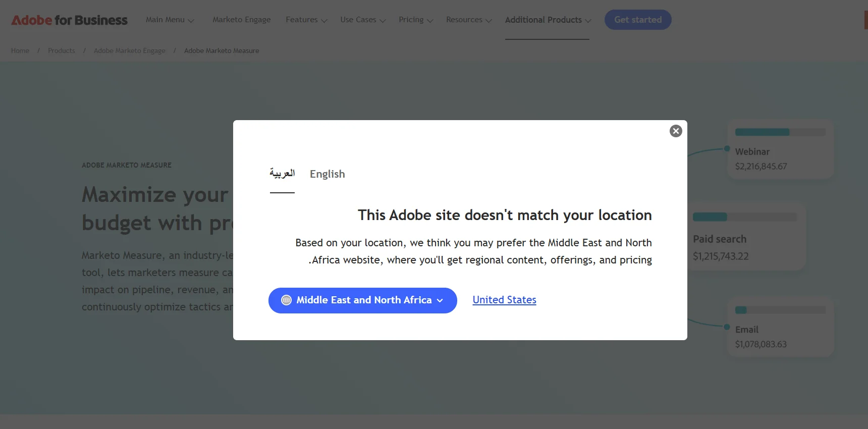This screenshot has height=429, width=868.
Task: Click the ADOBE MARKETO MEASURE heading label
Action: pyautogui.click(x=127, y=165)
